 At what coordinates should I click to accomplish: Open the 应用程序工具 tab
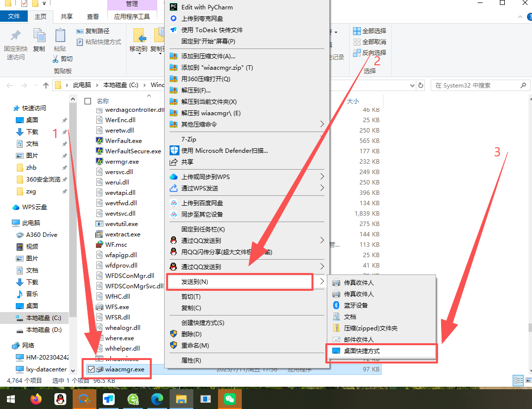132,16
